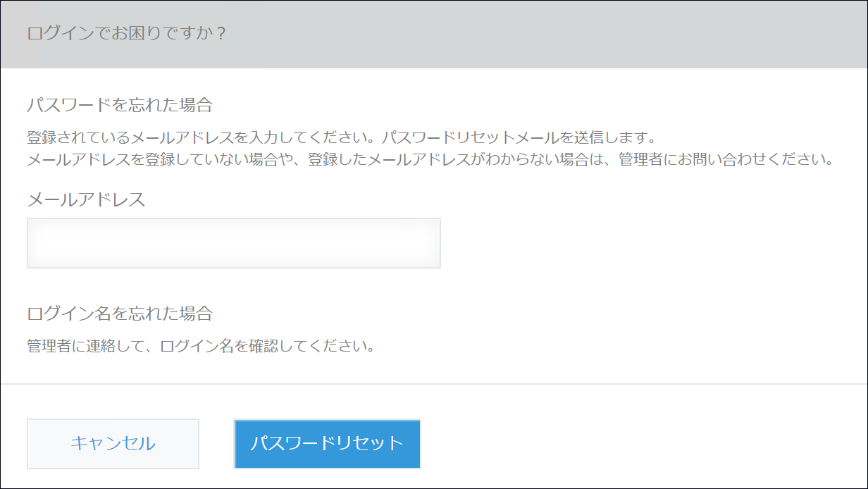
Task: Place the cursor in the email entry field
Action: (232, 243)
